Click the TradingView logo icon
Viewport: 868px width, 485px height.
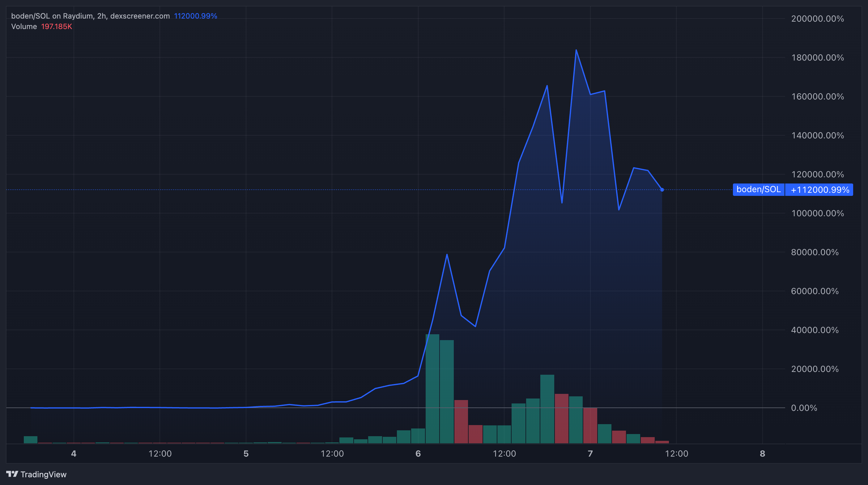point(12,474)
